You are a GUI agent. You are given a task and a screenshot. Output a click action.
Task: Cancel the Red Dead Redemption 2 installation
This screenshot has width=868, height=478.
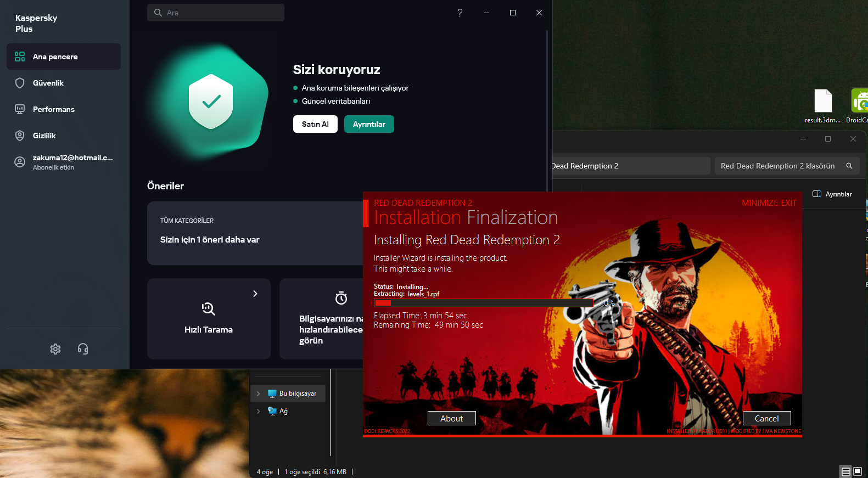coord(767,418)
